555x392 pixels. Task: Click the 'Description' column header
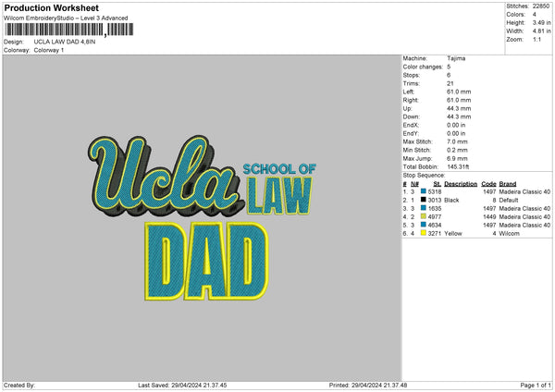coord(461,184)
